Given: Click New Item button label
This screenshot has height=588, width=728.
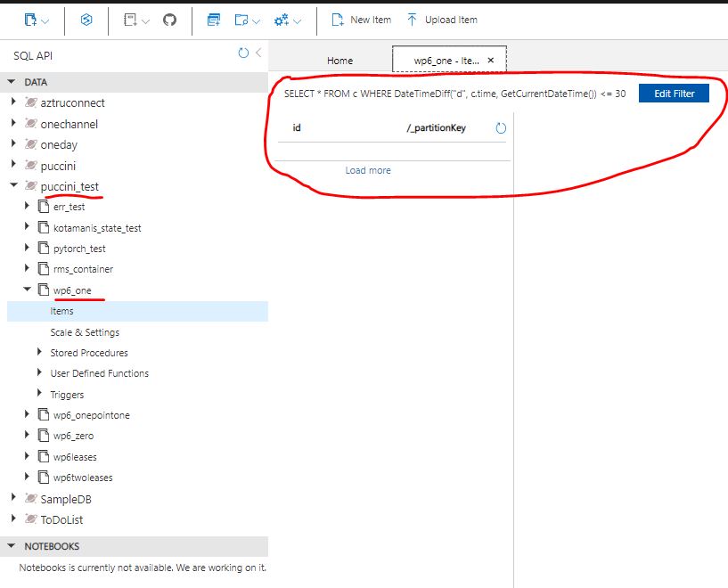Looking at the screenshot, I should click(371, 20).
